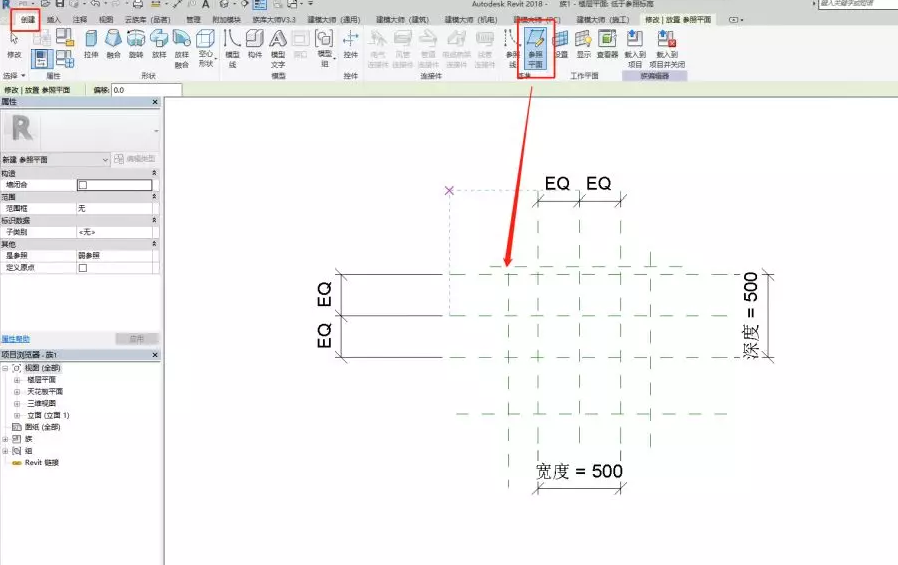Click 载入到项目并关闭 (Load and Close)
The width and height of the screenshot is (898, 565).
pyautogui.click(x=667, y=48)
